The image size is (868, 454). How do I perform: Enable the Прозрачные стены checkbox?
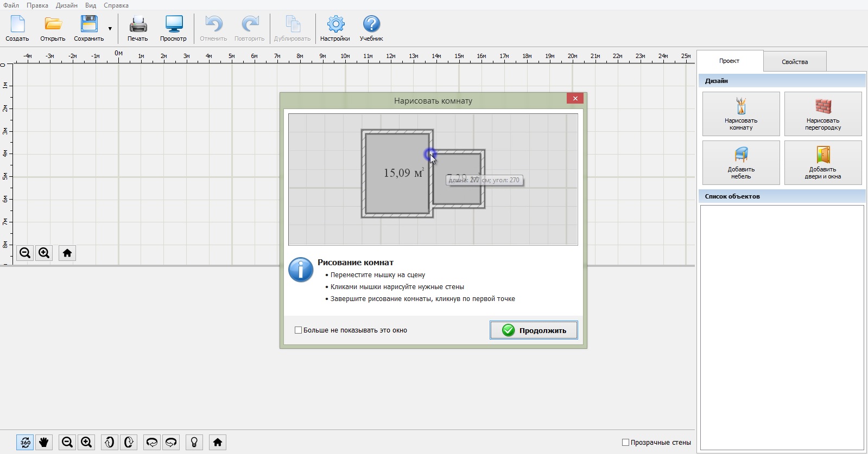pos(625,443)
